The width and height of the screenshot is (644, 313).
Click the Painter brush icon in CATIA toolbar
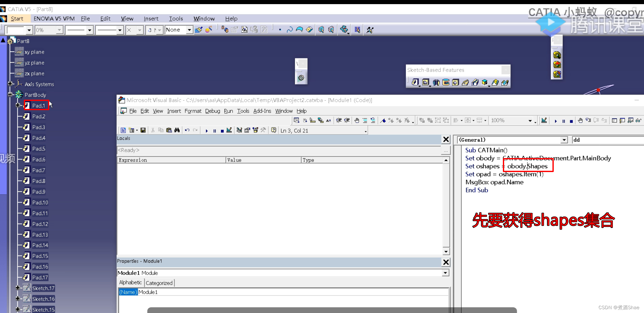pos(199,30)
